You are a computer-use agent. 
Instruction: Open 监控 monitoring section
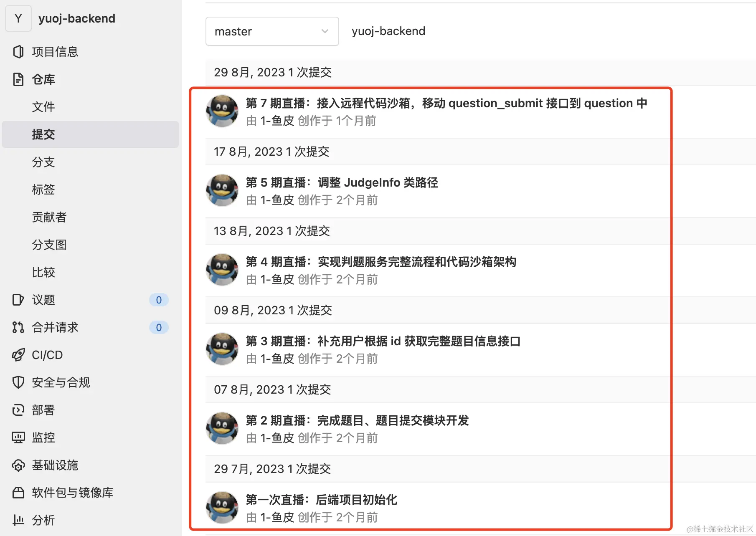[x=43, y=437]
